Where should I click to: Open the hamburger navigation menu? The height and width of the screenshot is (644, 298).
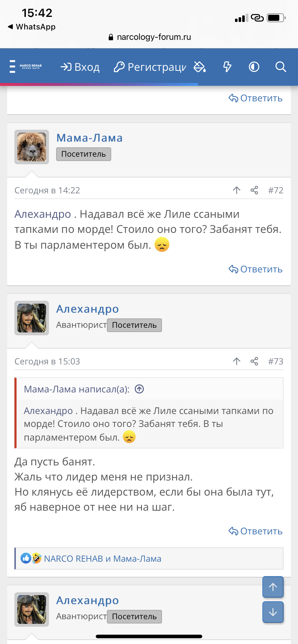[13, 67]
